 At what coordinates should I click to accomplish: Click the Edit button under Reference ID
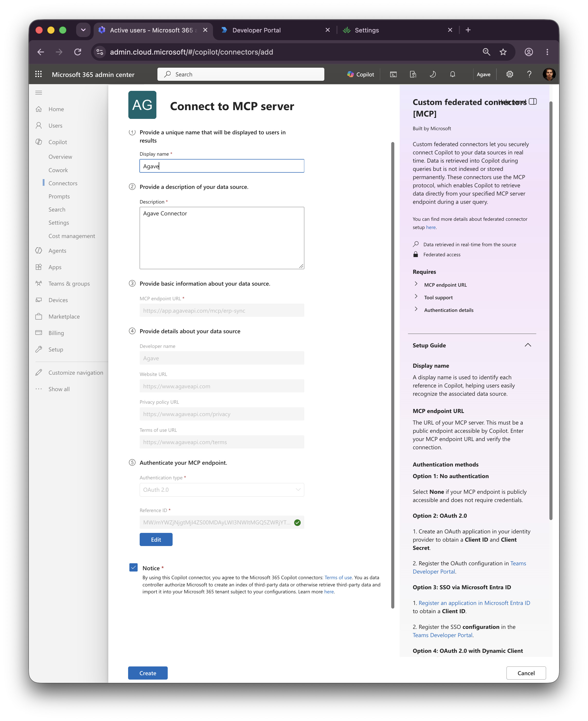(156, 539)
